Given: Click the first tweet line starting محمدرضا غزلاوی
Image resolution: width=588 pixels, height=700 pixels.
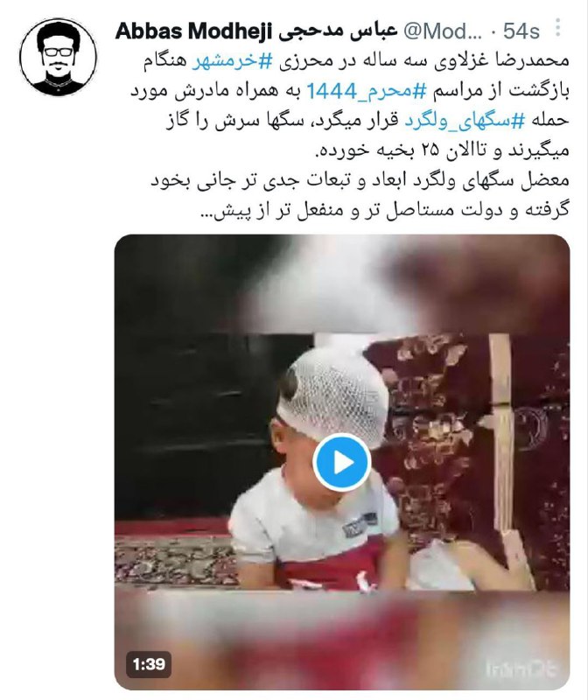Looking at the screenshot, I should (356, 61).
